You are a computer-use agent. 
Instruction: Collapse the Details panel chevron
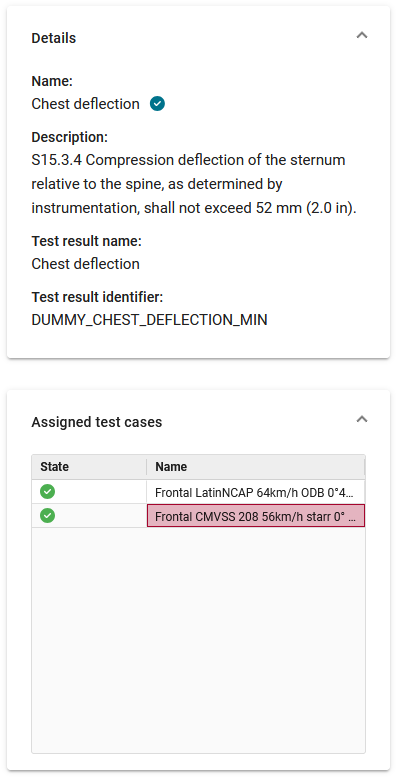tap(362, 35)
